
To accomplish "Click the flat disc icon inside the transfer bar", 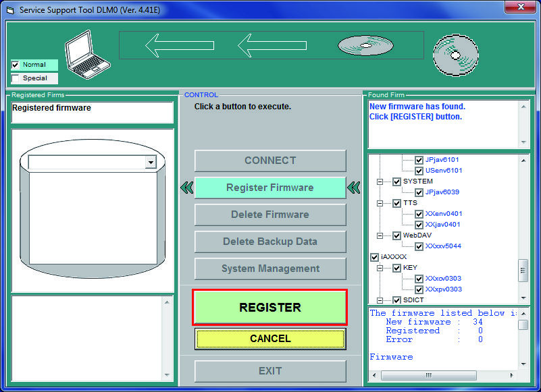I will [x=365, y=45].
